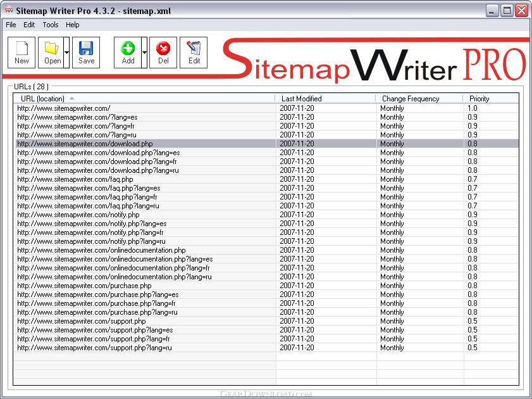532x399 pixels.
Task: Select the highlighted download.php URL row
Action: [x=266, y=144]
